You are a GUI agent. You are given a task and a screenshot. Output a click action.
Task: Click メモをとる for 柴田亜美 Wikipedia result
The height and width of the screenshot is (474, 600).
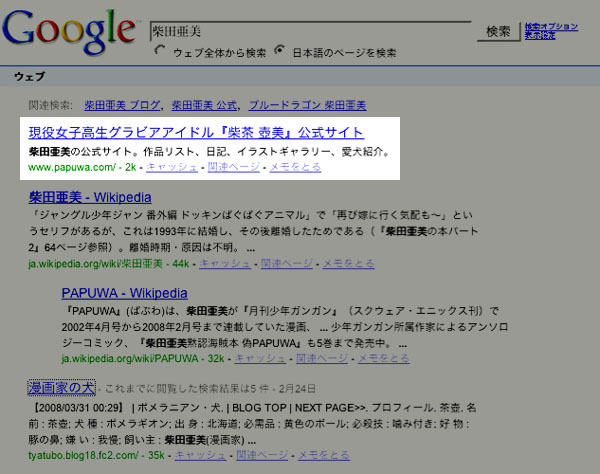(x=349, y=264)
